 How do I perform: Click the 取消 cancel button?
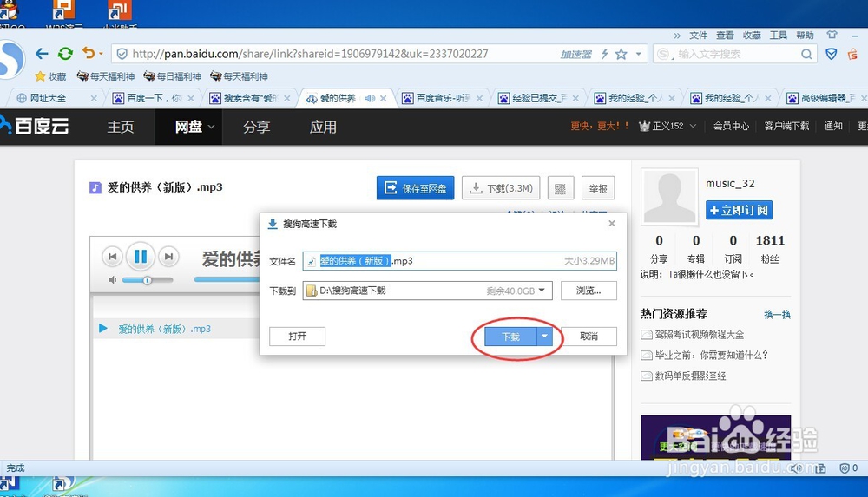coord(589,336)
